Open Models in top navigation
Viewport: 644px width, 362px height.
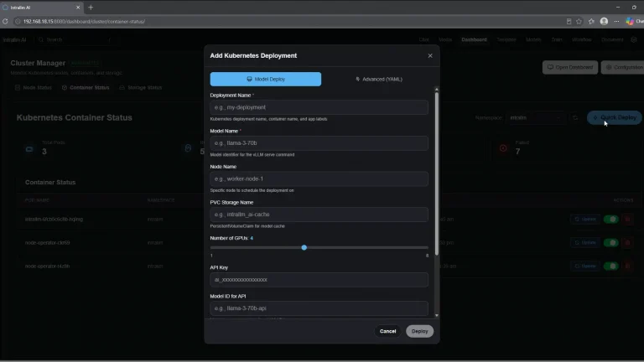(x=533, y=40)
